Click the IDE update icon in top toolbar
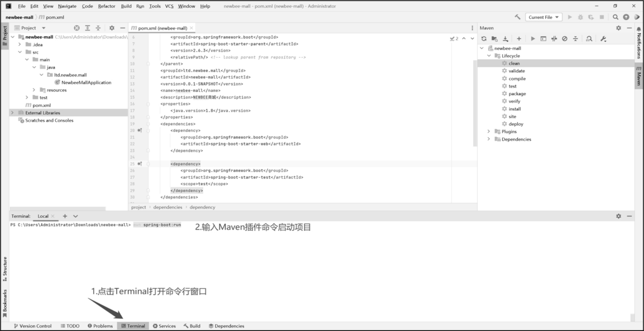This screenshot has height=331, width=644. tap(626, 17)
